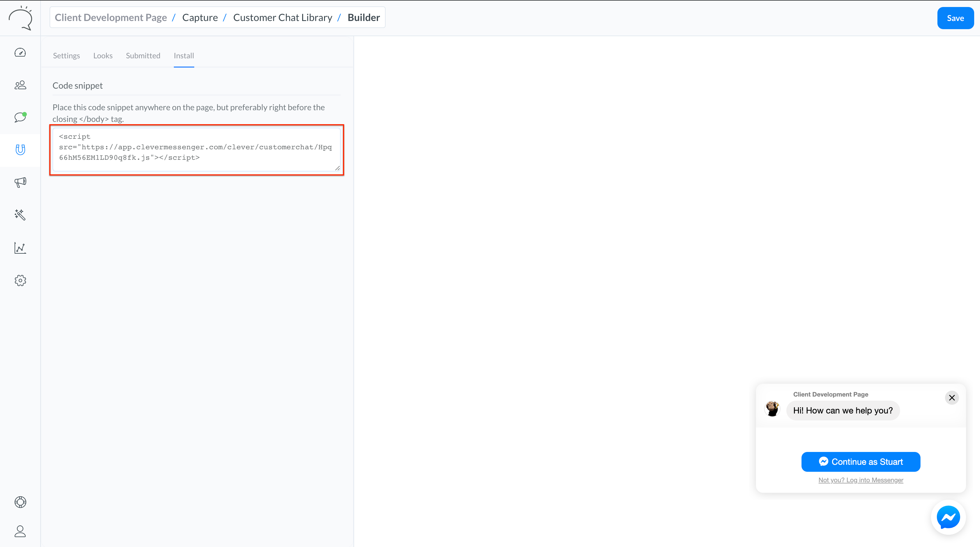Image resolution: width=980 pixels, height=547 pixels.
Task: Open the broadcast megaphone icon
Action: click(x=20, y=182)
